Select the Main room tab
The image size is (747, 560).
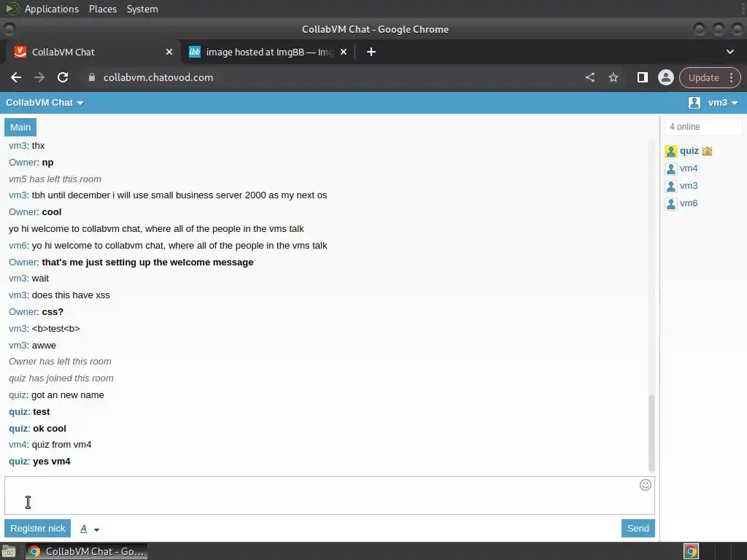click(x=20, y=127)
